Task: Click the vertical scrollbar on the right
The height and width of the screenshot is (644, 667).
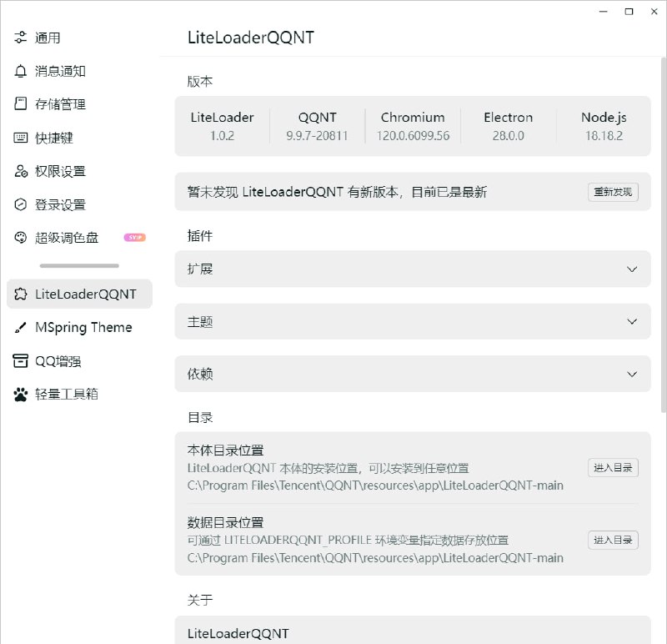Action: tap(663, 235)
